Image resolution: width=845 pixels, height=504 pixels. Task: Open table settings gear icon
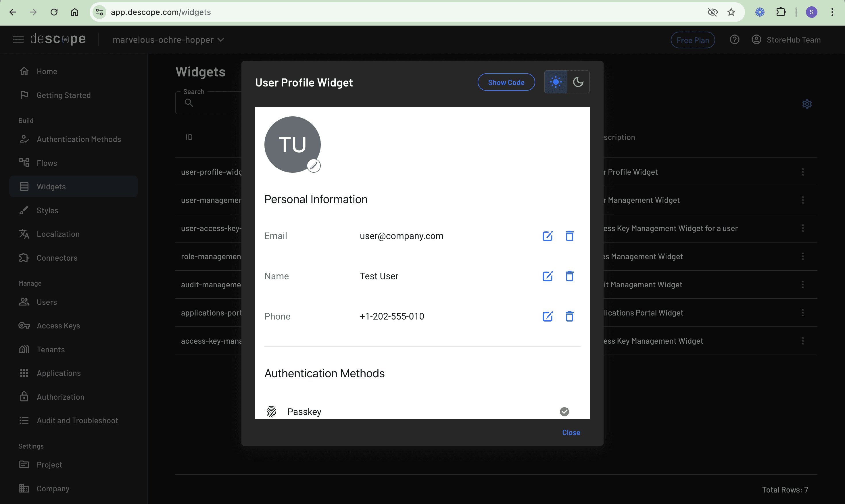point(807,104)
